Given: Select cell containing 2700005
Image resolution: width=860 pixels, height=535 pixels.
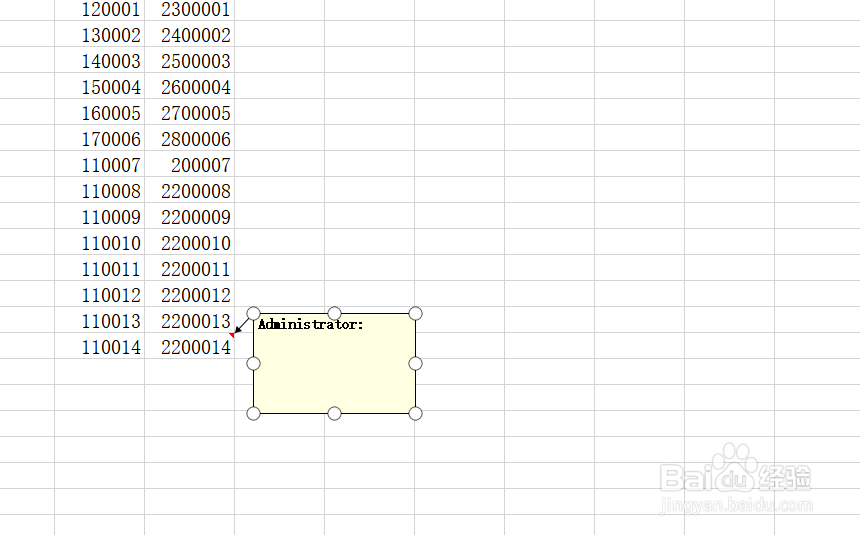Looking at the screenshot, I should coord(190,112).
